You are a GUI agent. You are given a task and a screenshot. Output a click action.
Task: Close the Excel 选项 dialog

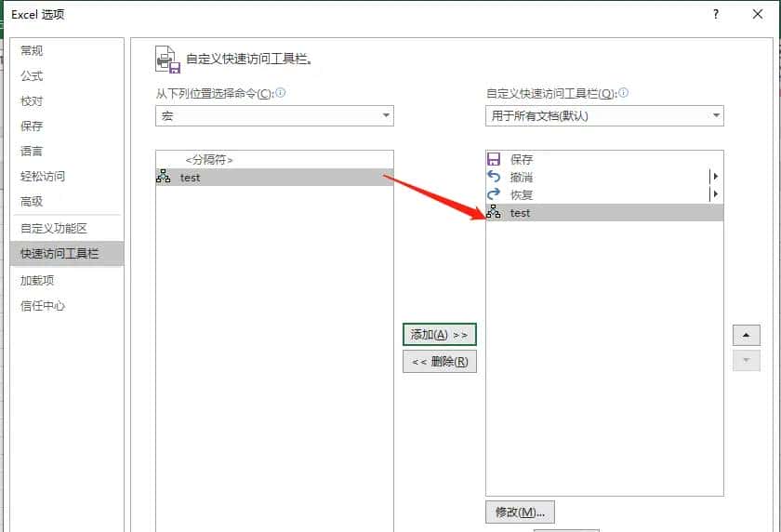coord(758,14)
